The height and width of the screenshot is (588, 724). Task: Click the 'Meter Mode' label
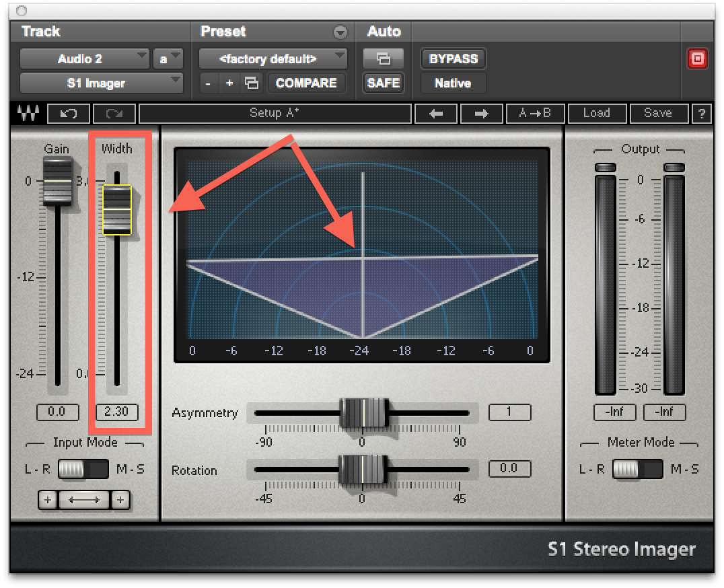(x=641, y=442)
